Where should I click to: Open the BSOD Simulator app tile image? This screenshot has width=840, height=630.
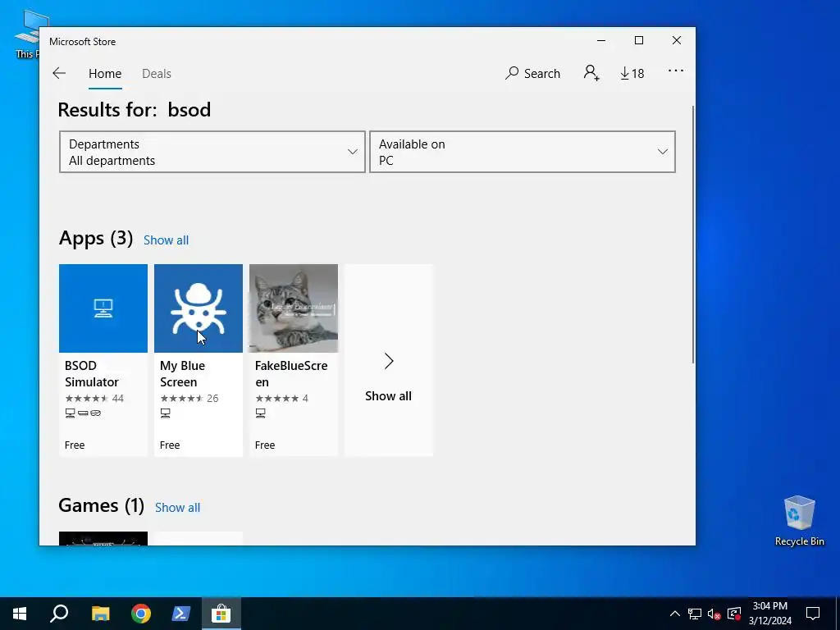pos(103,308)
